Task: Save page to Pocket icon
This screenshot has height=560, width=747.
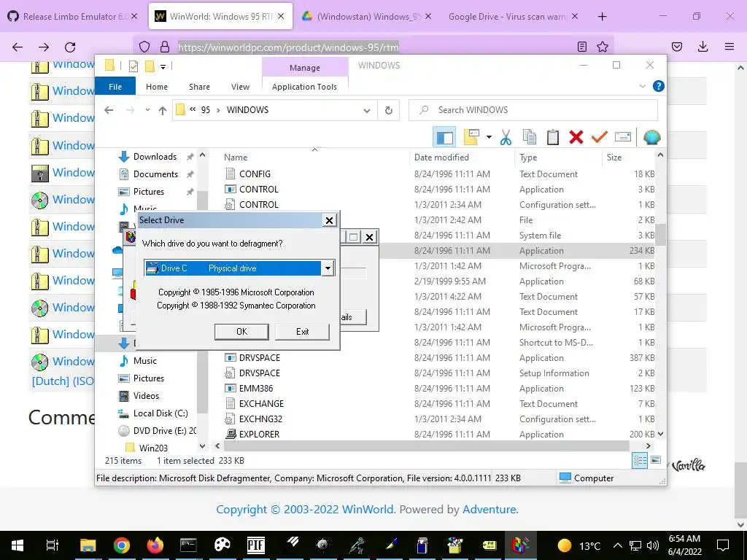Action: point(677,47)
